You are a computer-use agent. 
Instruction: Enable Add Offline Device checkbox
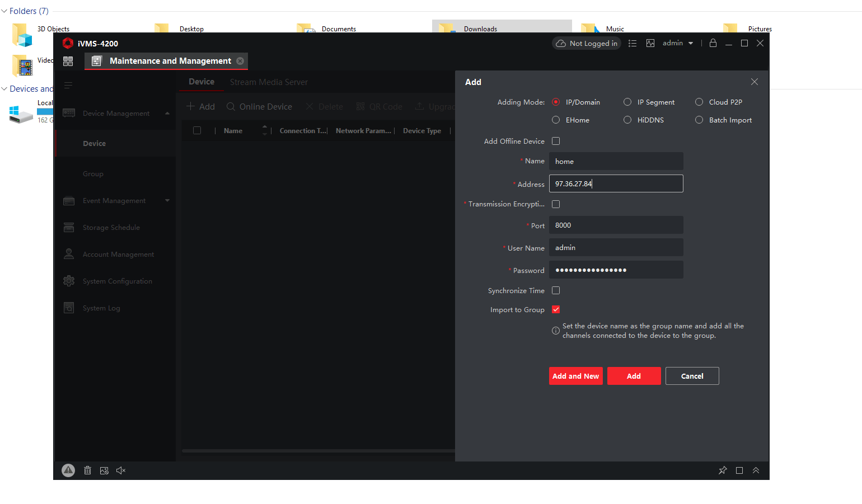(x=556, y=141)
